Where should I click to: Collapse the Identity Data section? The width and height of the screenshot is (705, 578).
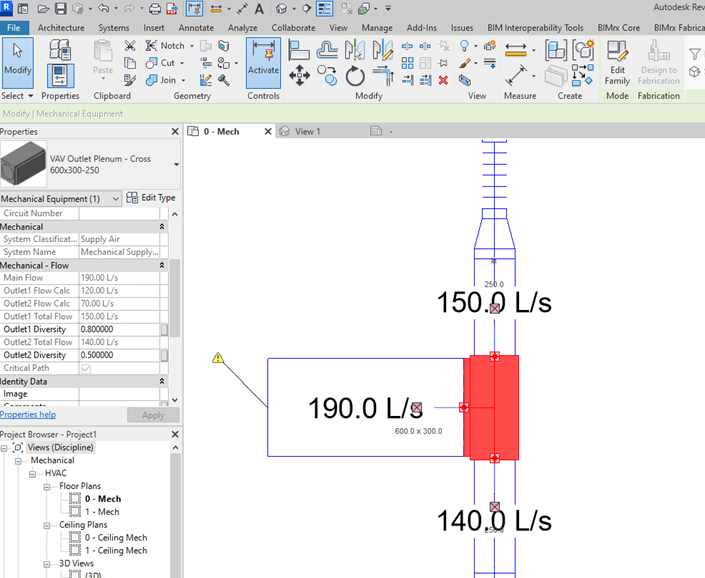tap(162, 382)
